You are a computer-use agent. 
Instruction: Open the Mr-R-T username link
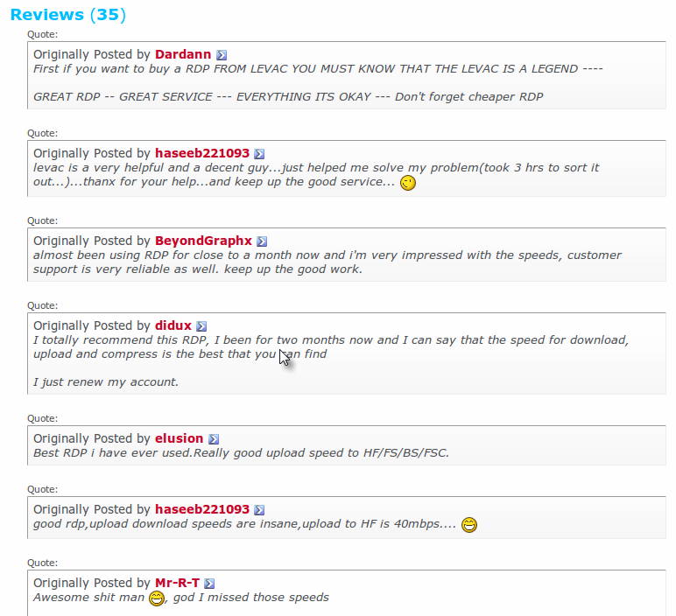[x=177, y=583]
